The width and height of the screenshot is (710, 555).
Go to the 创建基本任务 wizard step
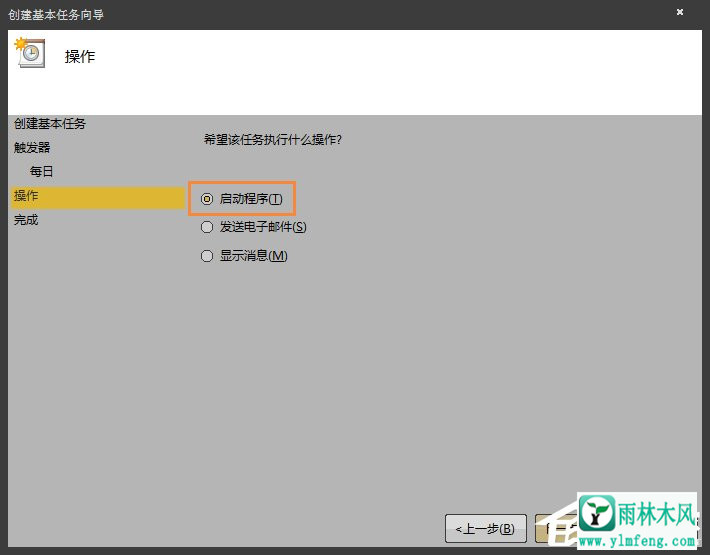[49, 124]
